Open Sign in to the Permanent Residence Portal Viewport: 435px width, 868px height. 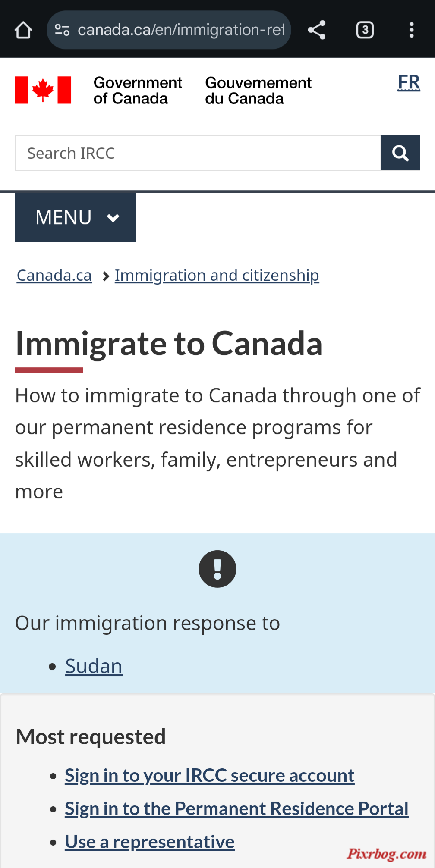tap(236, 808)
